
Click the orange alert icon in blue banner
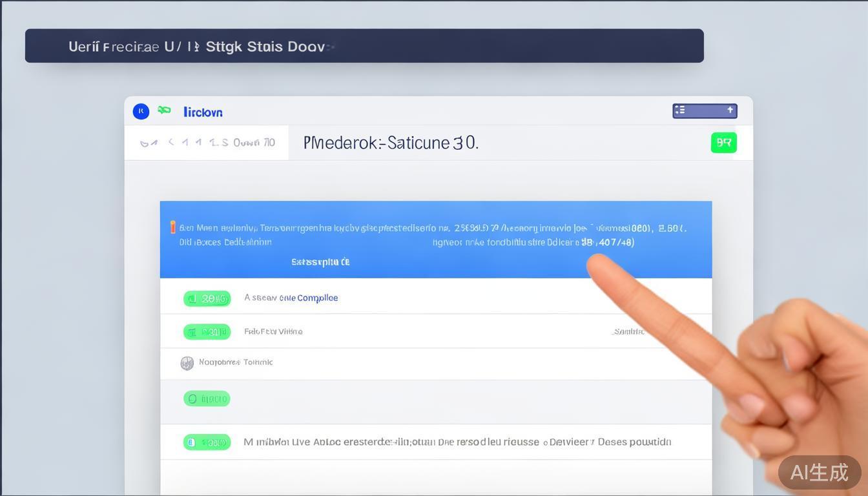click(x=172, y=227)
